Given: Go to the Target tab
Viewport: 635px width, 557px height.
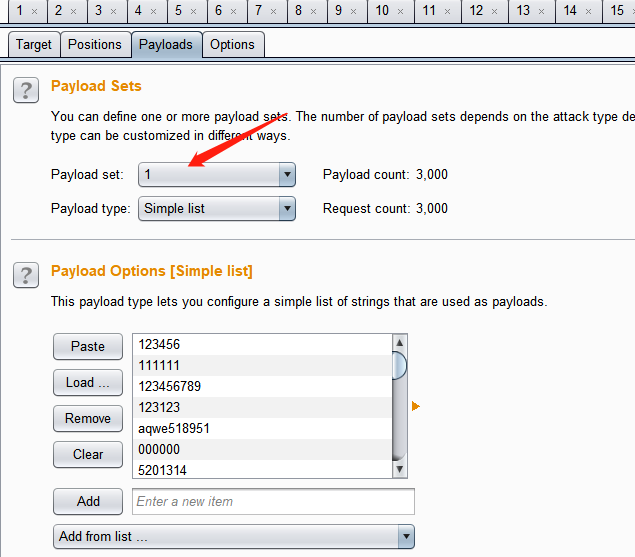Looking at the screenshot, I should coord(33,45).
